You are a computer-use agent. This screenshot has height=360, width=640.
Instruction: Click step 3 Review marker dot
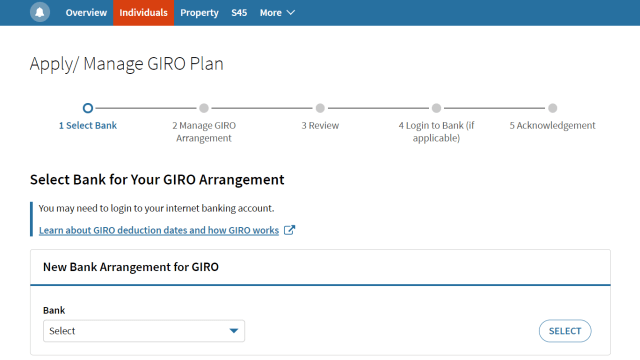pyautogui.click(x=320, y=108)
